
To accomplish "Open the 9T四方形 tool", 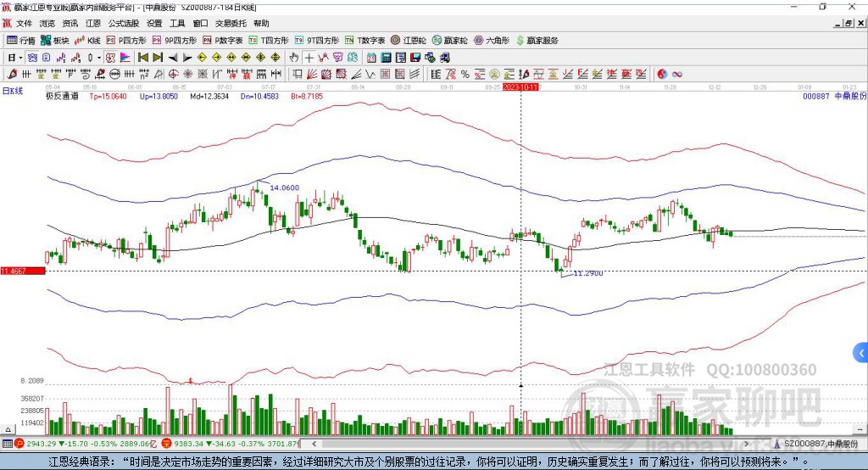I will point(317,41).
